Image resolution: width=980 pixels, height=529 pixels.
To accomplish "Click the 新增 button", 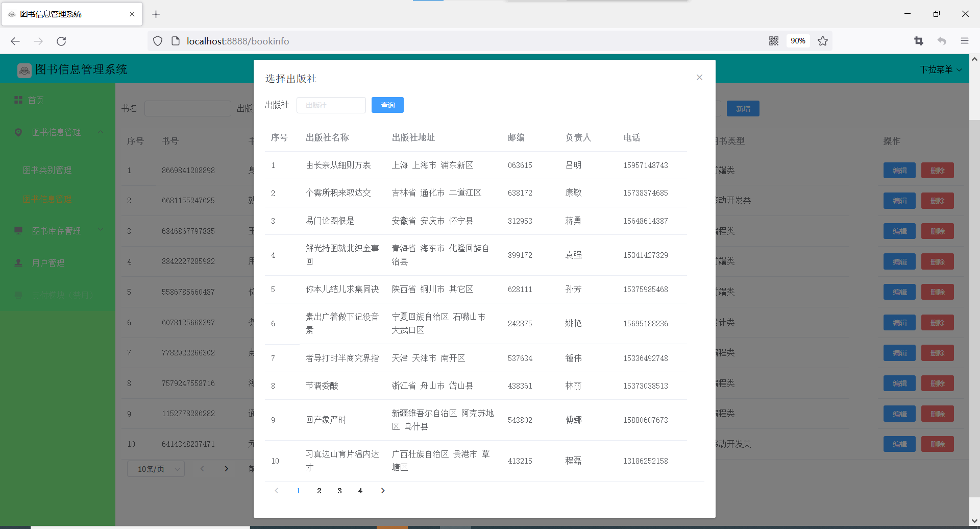I will 743,109.
